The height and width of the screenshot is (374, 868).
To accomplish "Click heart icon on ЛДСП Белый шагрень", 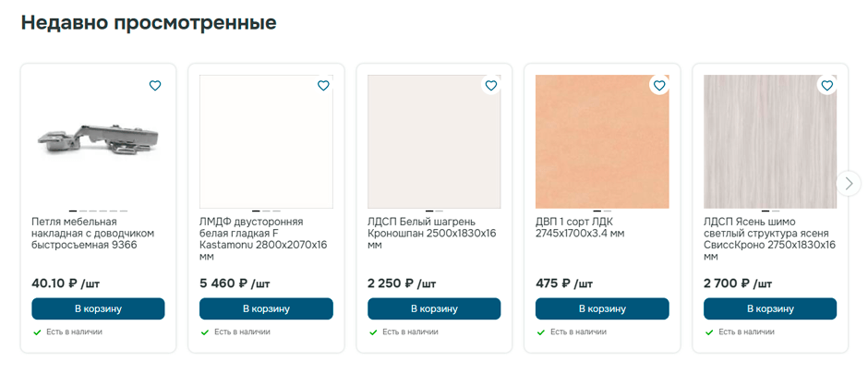I will pos(491,86).
